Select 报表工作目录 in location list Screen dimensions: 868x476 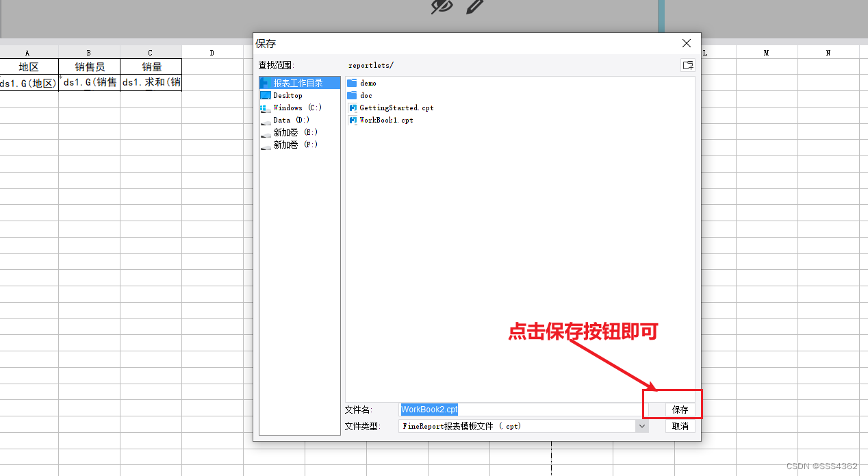point(300,83)
